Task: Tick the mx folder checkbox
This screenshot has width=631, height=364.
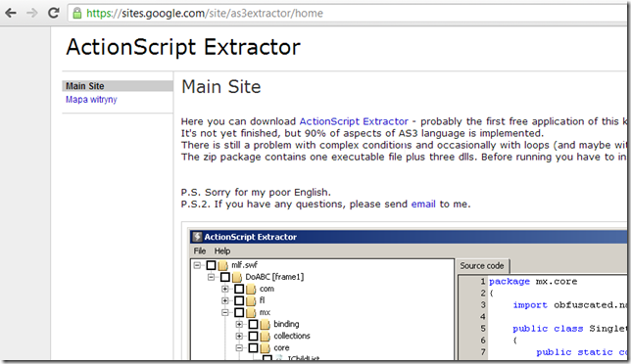Action: click(239, 312)
